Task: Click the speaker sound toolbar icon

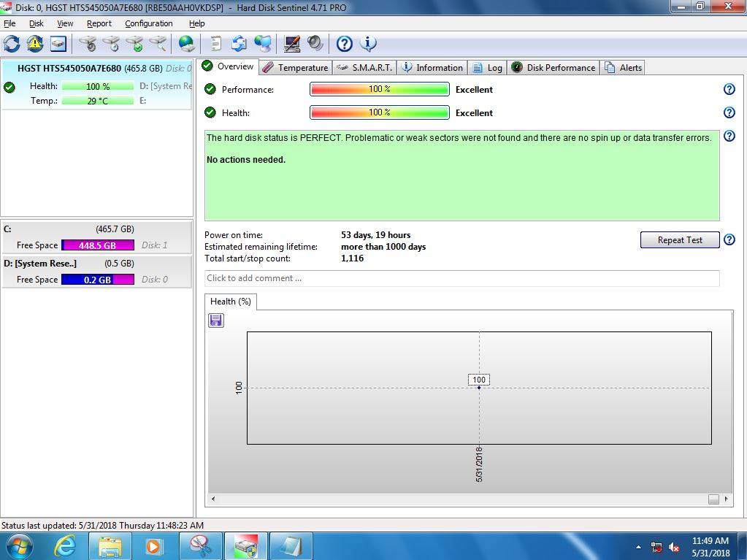Action: 315,44
